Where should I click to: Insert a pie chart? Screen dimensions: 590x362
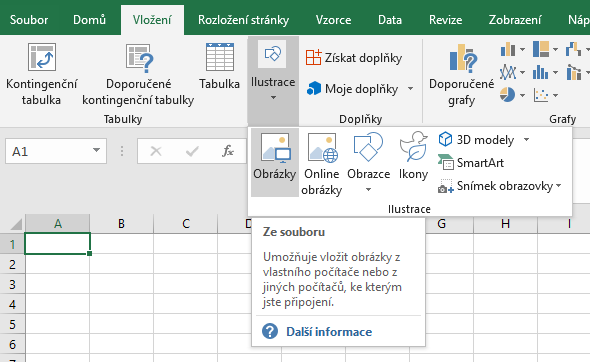click(508, 95)
